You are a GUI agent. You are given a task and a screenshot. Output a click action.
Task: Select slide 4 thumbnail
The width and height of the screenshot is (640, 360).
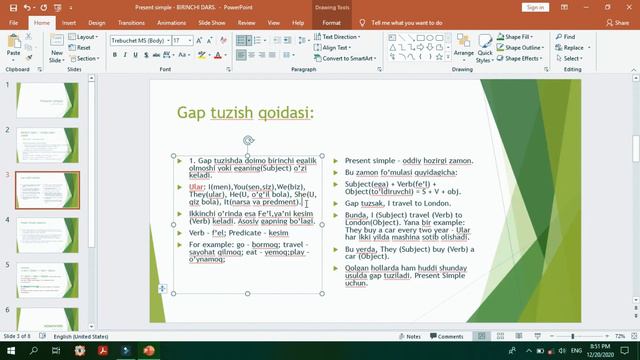coord(47,235)
